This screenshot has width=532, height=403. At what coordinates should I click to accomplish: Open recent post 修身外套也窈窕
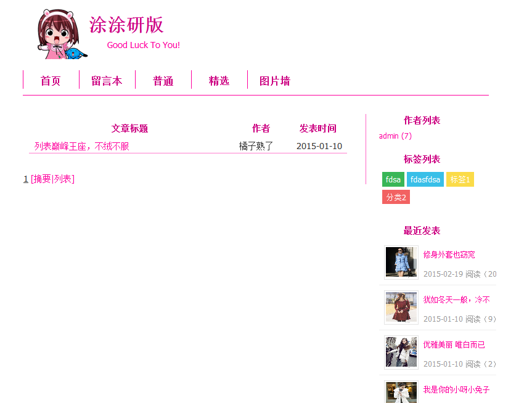point(449,254)
